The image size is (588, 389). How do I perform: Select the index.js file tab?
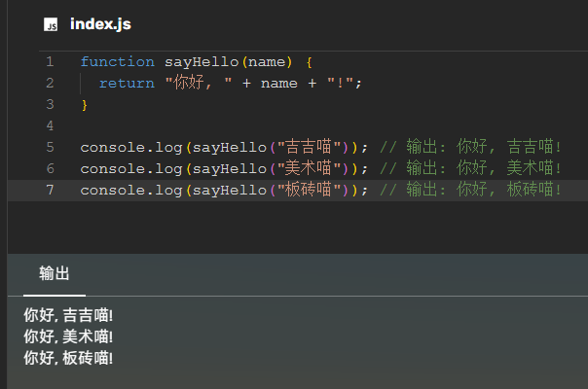click(100, 25)
